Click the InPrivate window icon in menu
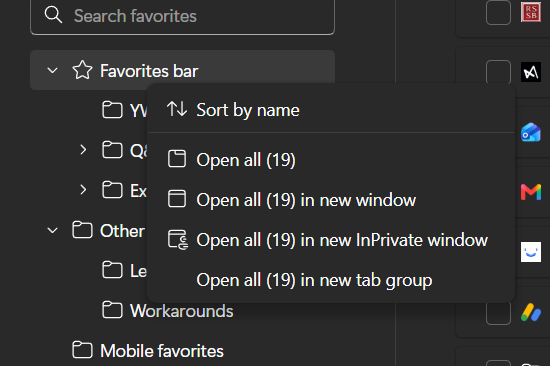Screen dimensions: 550x366 pyautogui.click(x=178, y=239)
